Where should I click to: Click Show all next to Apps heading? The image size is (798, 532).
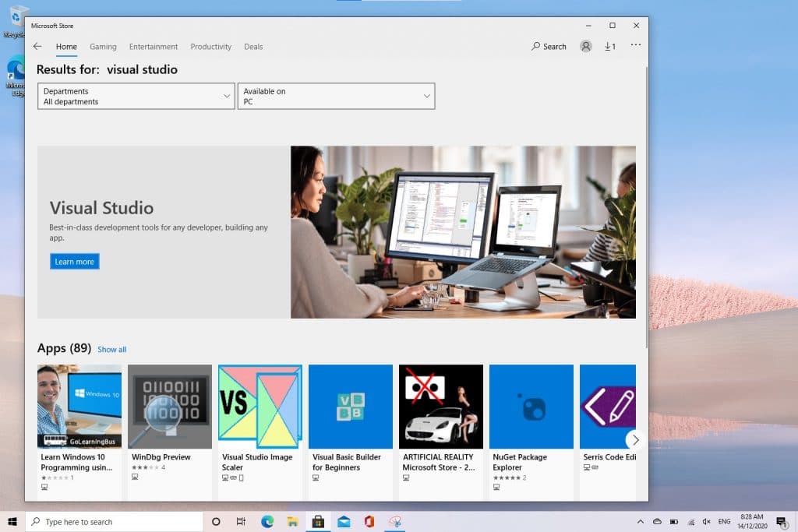111,349
